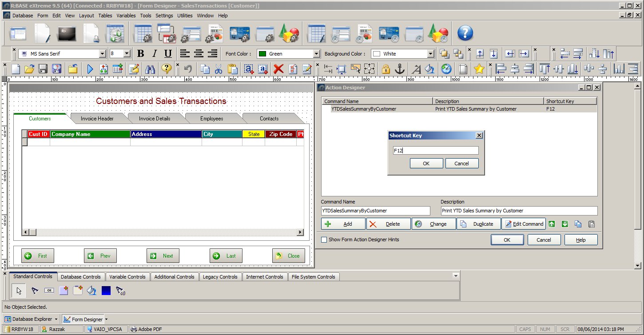Open the Variables menu
The width and height of the screenshot is (644, 335).
coord(126,16)
